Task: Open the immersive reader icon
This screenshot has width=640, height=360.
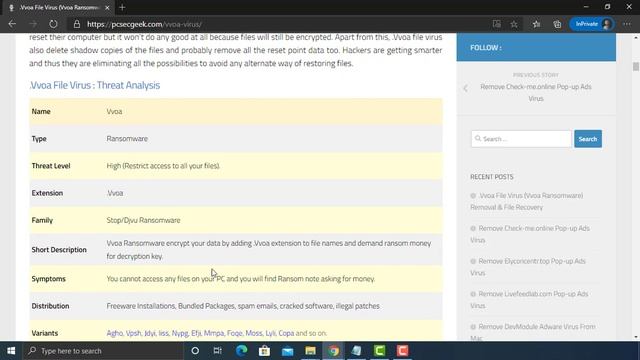Action: point(496,24)
